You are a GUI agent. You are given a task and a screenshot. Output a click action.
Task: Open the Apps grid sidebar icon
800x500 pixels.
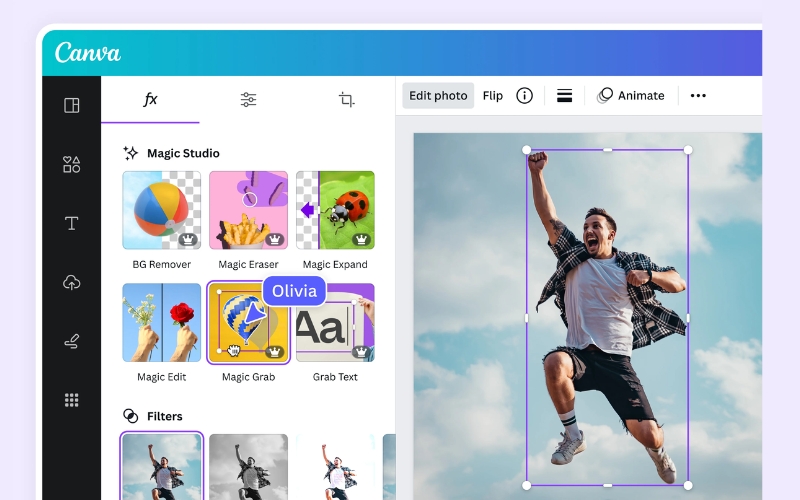coord(71,400)
